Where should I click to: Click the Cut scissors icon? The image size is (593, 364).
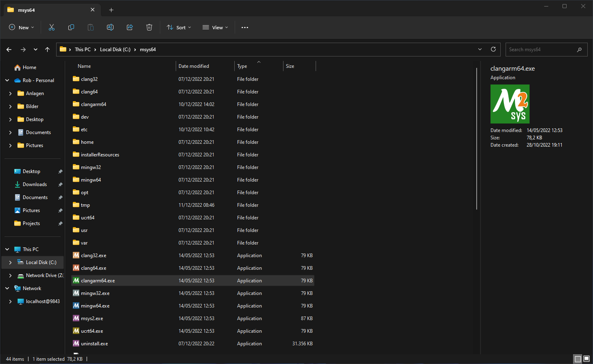tap(52, 27)
